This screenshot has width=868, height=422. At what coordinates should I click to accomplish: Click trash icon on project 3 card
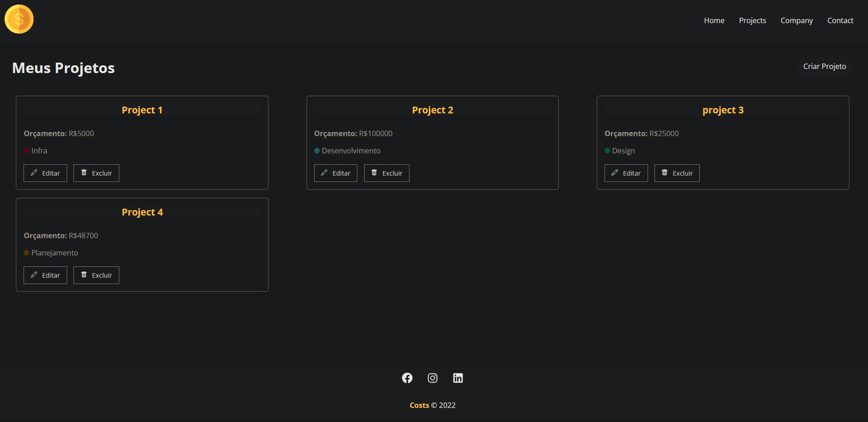[664, 172]
